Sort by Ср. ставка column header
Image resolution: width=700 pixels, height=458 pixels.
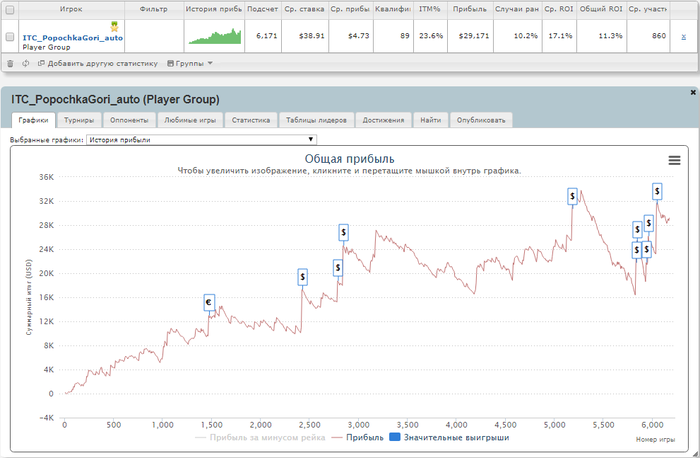304,9
